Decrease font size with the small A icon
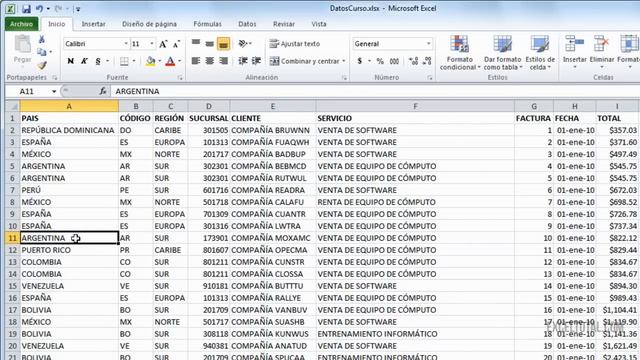Image resolution: width=640 pixels, height=360 pixels. coord(176,44)
